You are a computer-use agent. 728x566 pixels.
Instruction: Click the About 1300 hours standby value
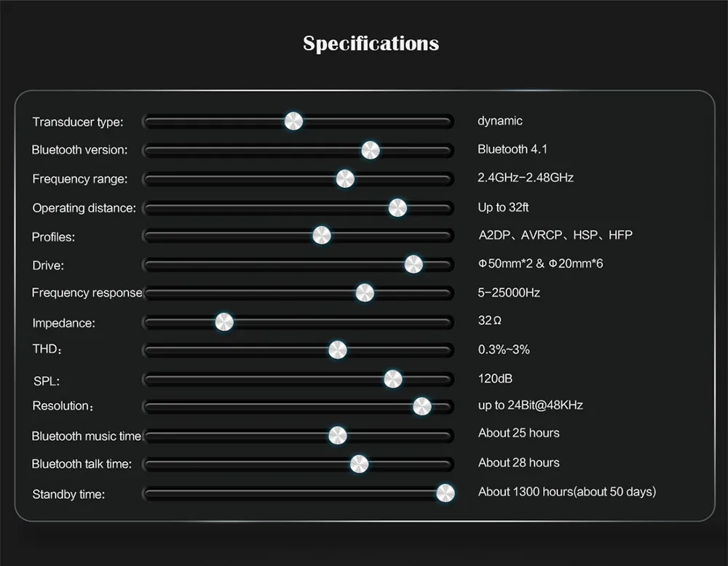click(567, 492)
